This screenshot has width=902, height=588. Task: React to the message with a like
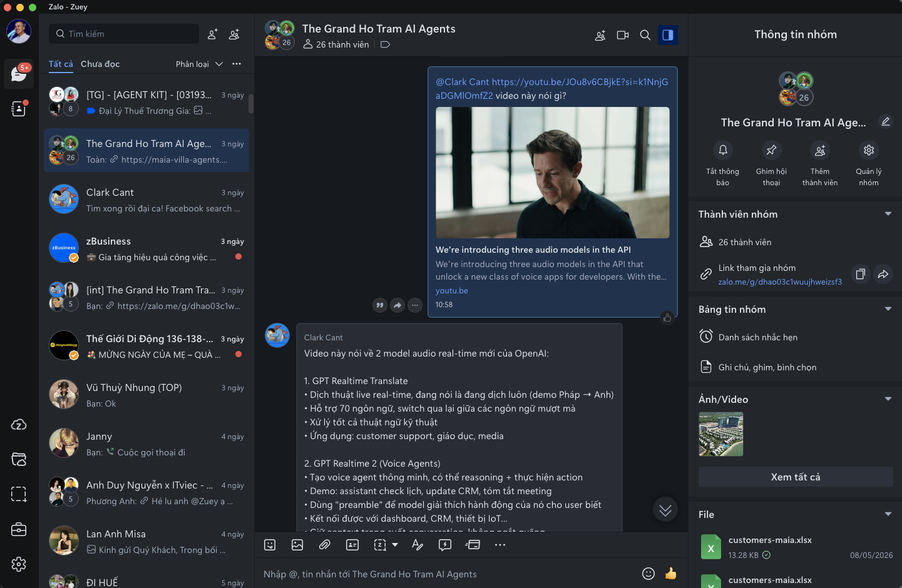pos(667,318)
